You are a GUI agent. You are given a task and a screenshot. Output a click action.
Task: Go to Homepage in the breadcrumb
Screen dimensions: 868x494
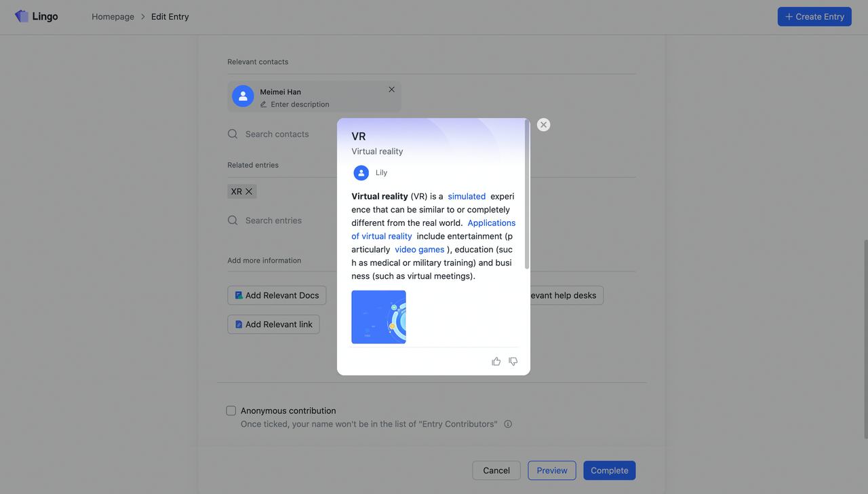coord(113,17)
